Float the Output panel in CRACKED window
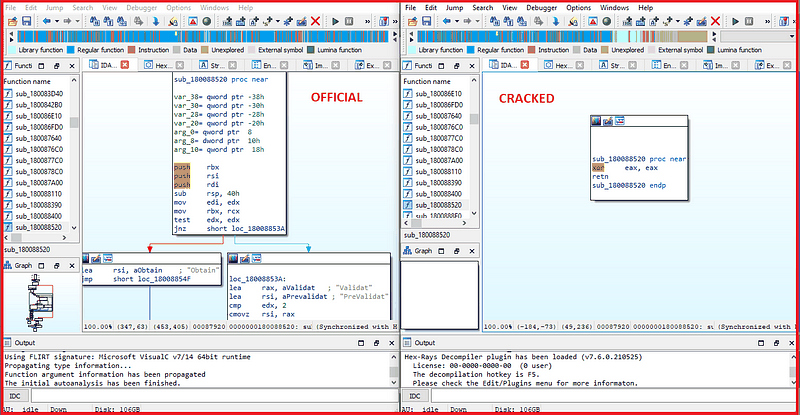800x415 pixels. click(x=777, y=343)
